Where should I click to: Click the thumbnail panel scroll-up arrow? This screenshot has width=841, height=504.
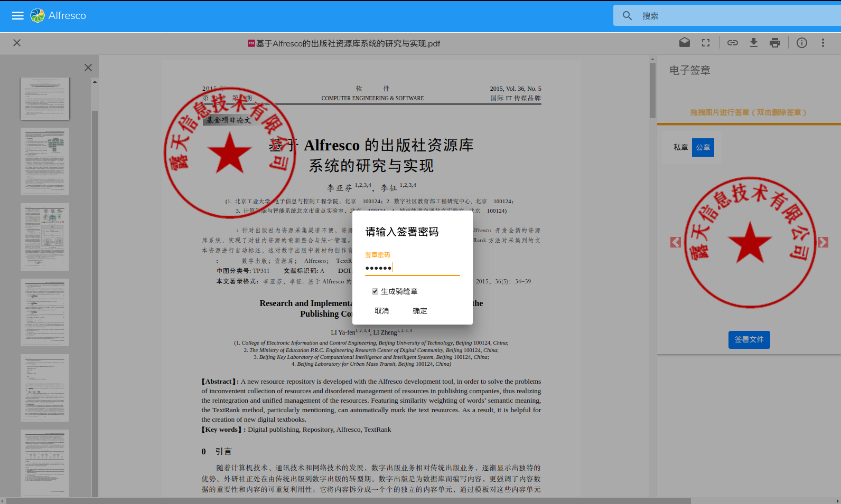(95, 82)
